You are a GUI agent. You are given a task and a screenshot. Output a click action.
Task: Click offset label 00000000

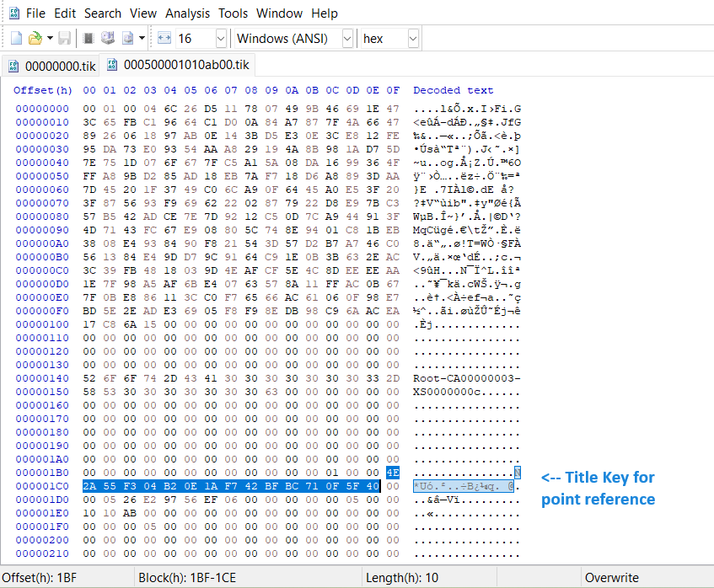click(x=42, y=109)
